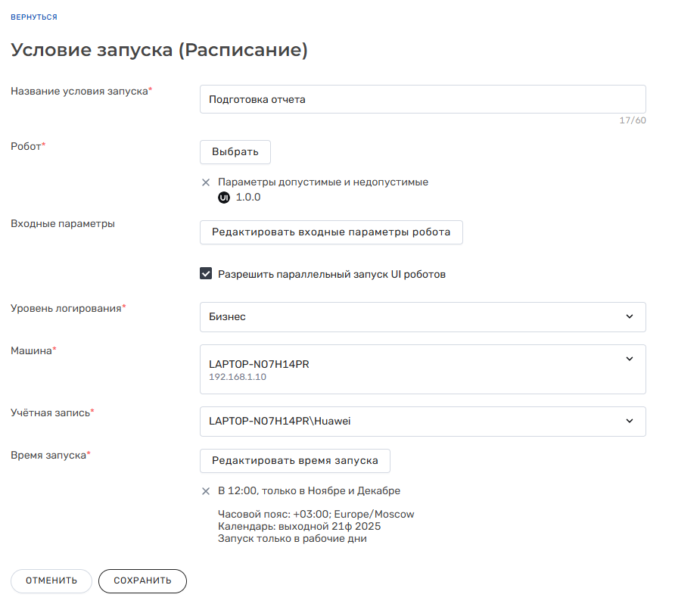Focus the launch condition name field

point(422,99)
